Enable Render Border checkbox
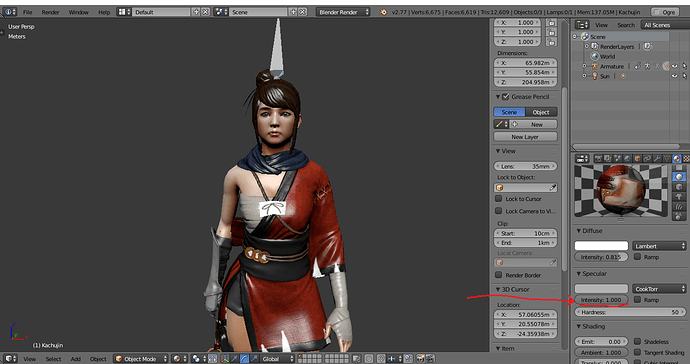 (x=499, y=275)
